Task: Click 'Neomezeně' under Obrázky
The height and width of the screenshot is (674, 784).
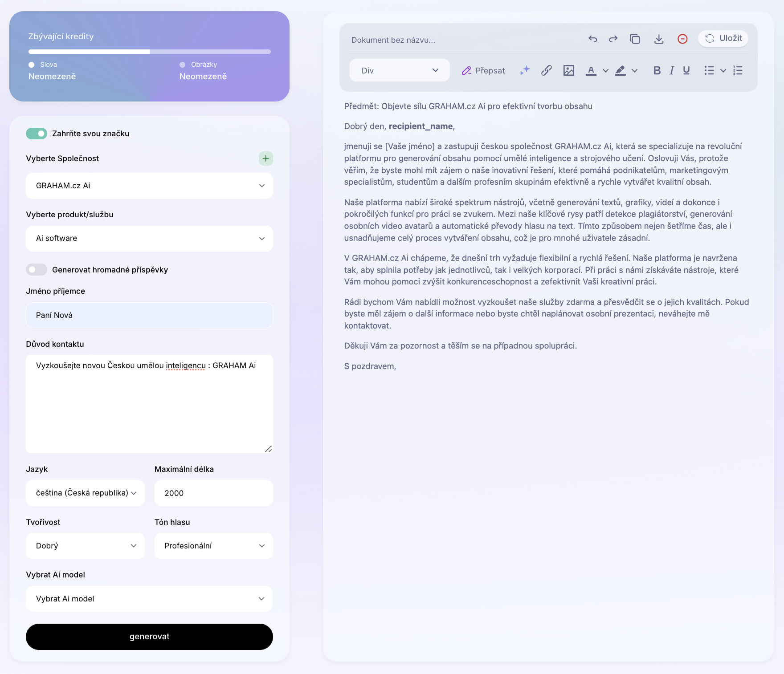Action: [x=203, y=76]
